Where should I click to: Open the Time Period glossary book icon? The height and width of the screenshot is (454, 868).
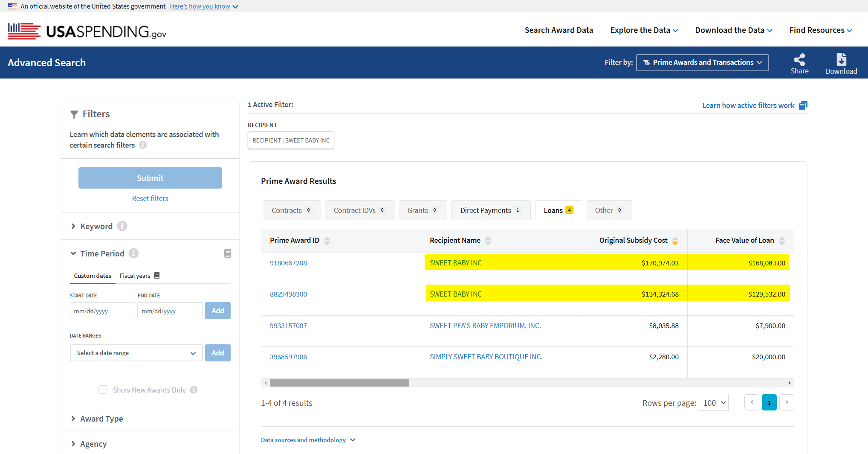(x=227, y=253)
